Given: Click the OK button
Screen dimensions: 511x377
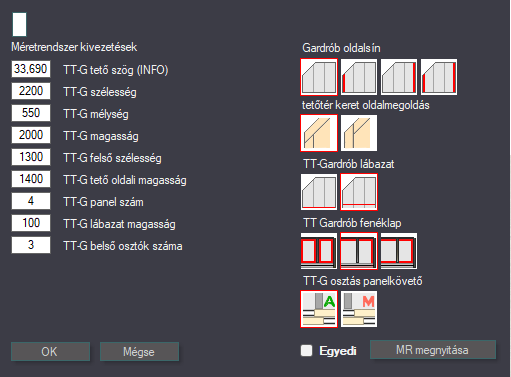Looking at the screenshot, I should (50, 352).
